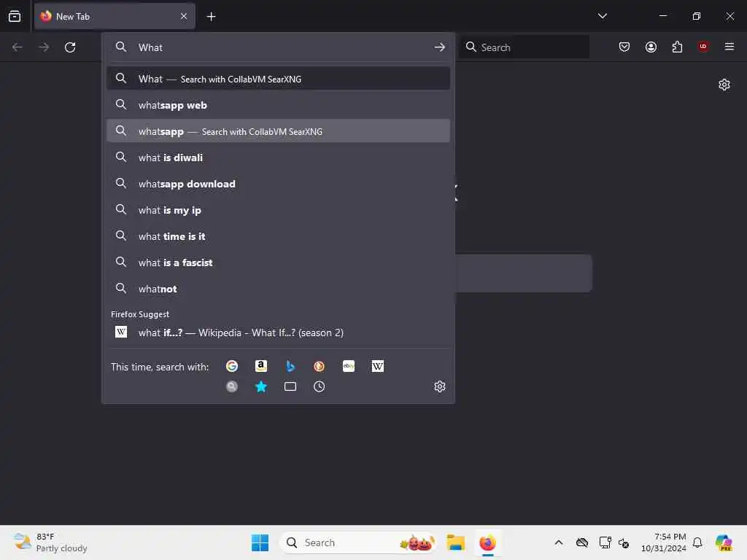Open uBlock Origin extension
Viewport: 747px width, 560px height.
click(703, 46)
